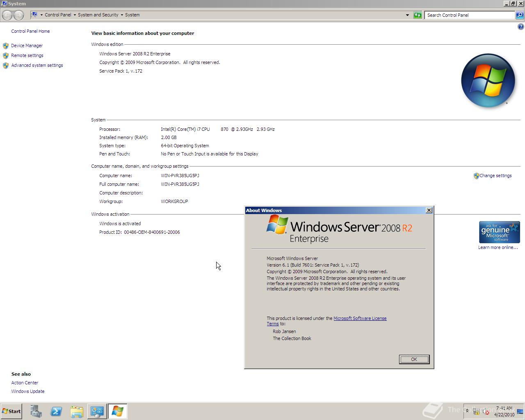Expand the dropdown arrow after Control Panel
This screenshot has height=420, width=525.
point(75,15)
